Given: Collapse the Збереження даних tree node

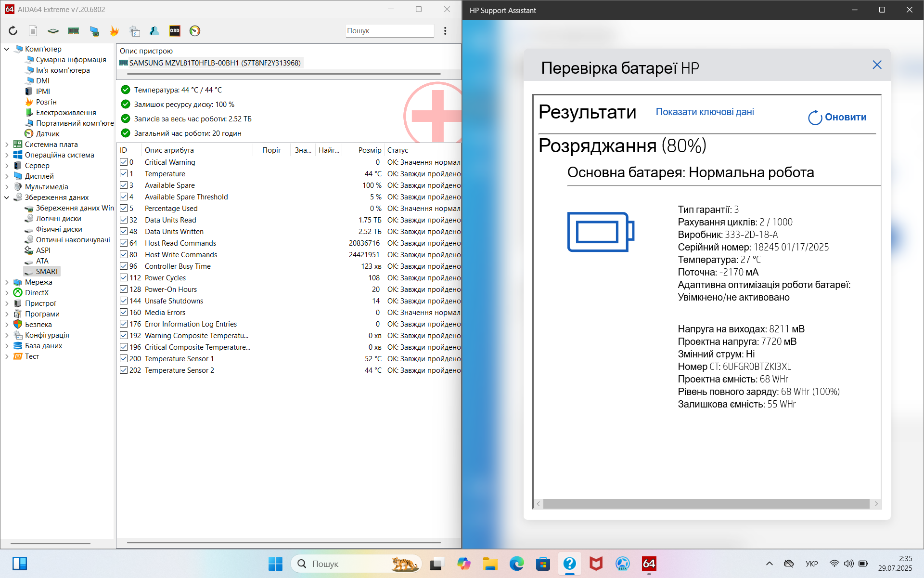Looking at the screenshot, I should 7,197.
